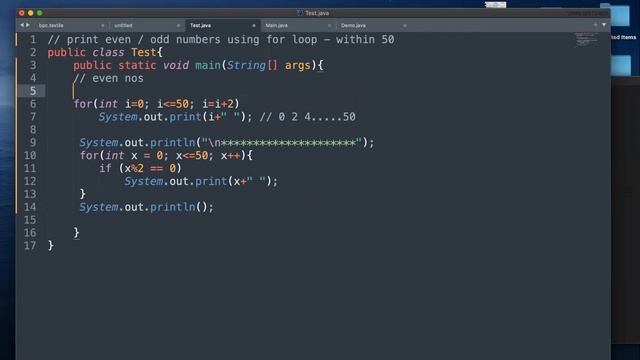Click the 'String[]' parameter type on line 3
The image size is (640, 360).
tap(252, 65)
